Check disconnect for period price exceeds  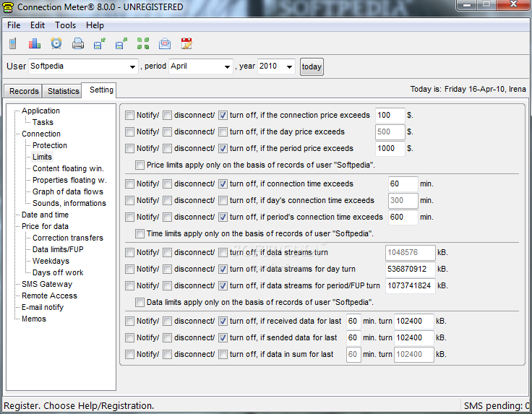tap(167, 149)
